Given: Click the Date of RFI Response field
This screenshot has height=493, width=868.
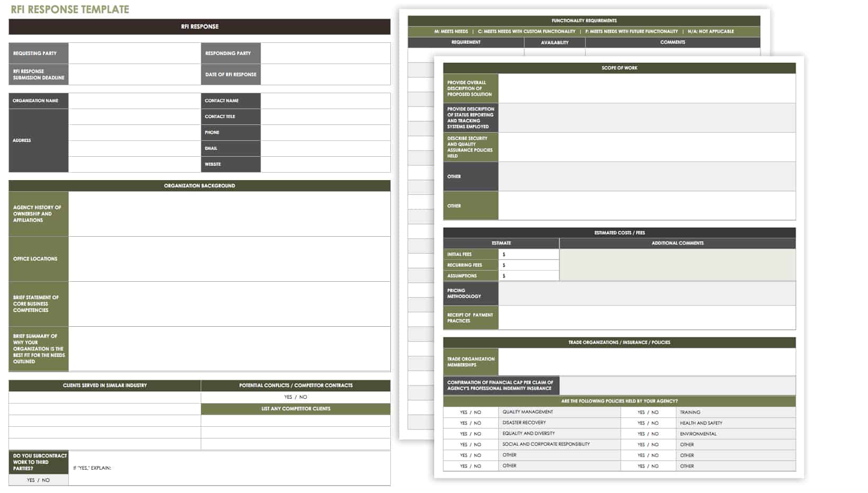Looking at the screenshot, I should [325, 75].
